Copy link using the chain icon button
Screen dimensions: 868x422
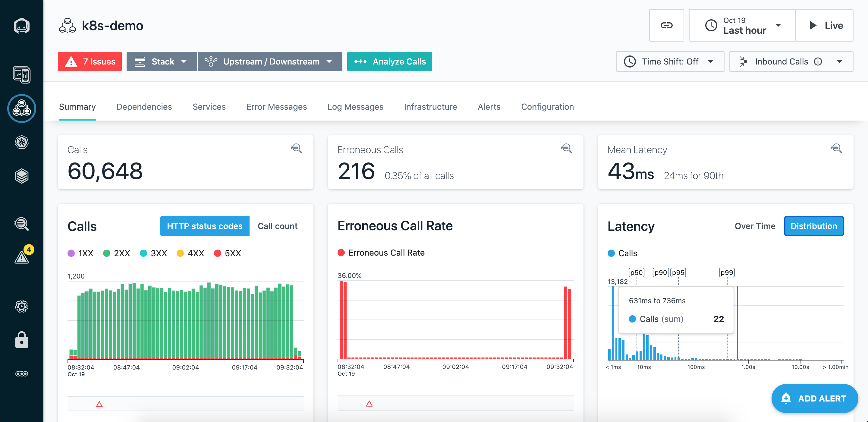click(666, 25)
